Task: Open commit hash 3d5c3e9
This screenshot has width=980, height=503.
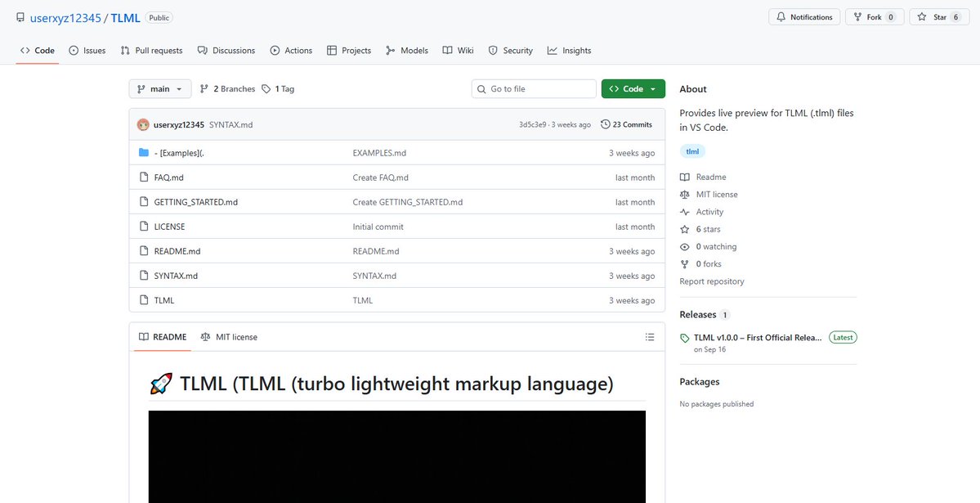Action: click(x=532, y=124)
